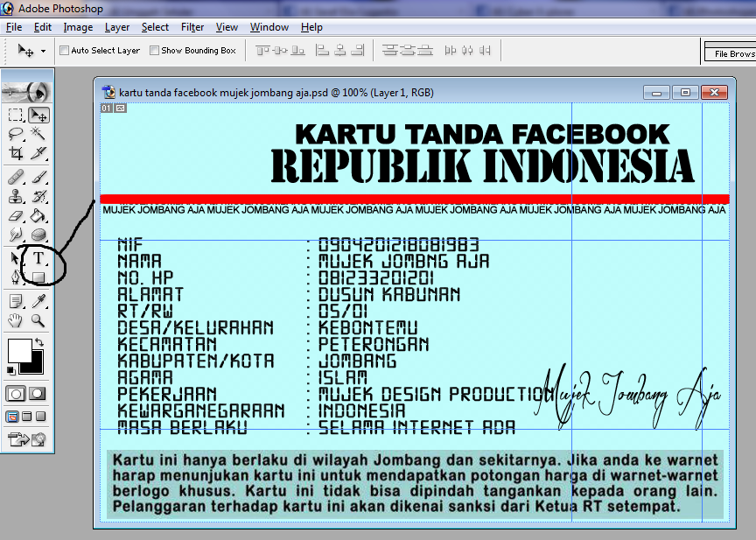756x540 pixels.
Task: Select the Lasso tool
Action: tap(16, 134)
